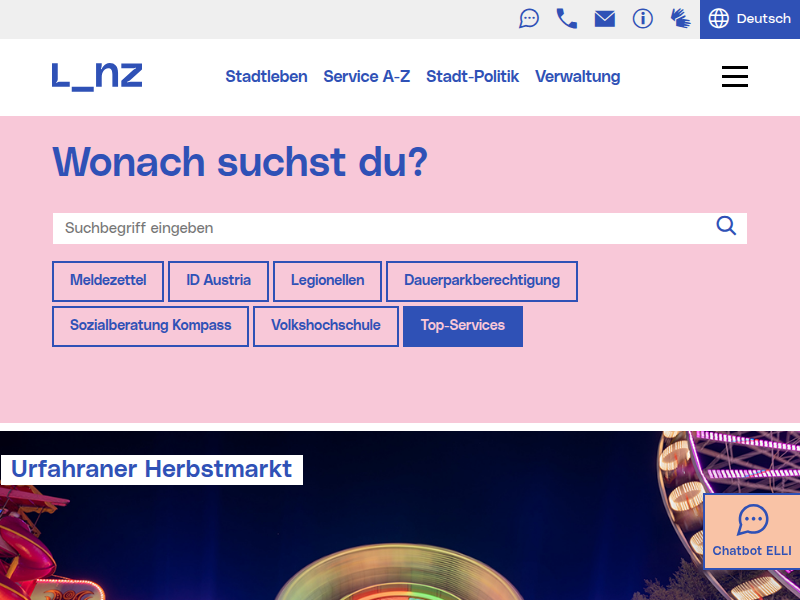Open the Service A-Z menu
Viewport: 800px width, 600px height.
point(367,77)
